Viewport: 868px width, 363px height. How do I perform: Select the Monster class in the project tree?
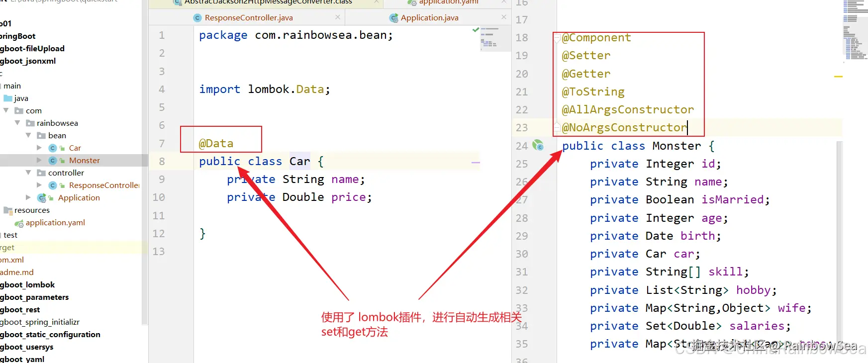tap(85, 161)
